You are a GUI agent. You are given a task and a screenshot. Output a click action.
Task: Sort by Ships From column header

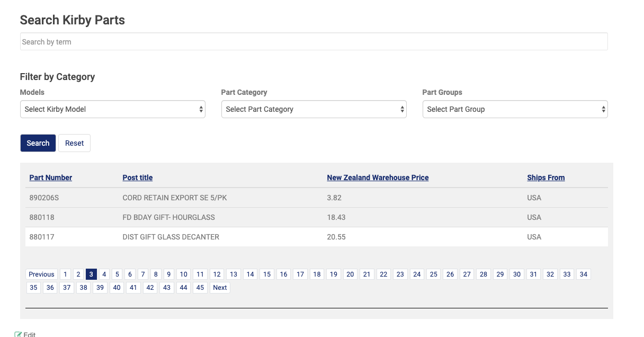[546, 178]
